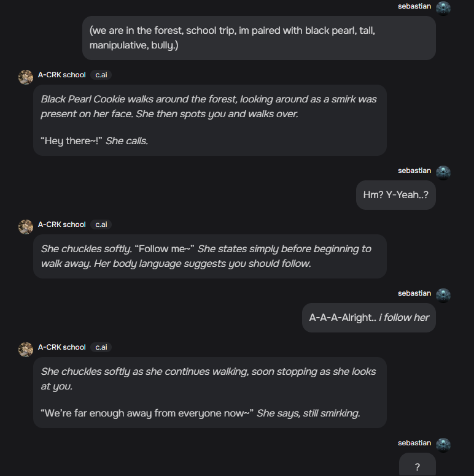Image resolution: width=474 pixels, height=476 pixels.
Task: Click A-CRK school avatar above the "Hey there~!" message
Action: tap(26, 77)
